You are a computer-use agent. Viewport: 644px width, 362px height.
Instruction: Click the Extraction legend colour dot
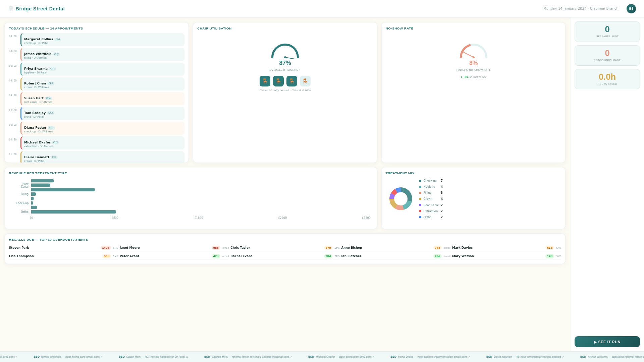coord(420,211)
